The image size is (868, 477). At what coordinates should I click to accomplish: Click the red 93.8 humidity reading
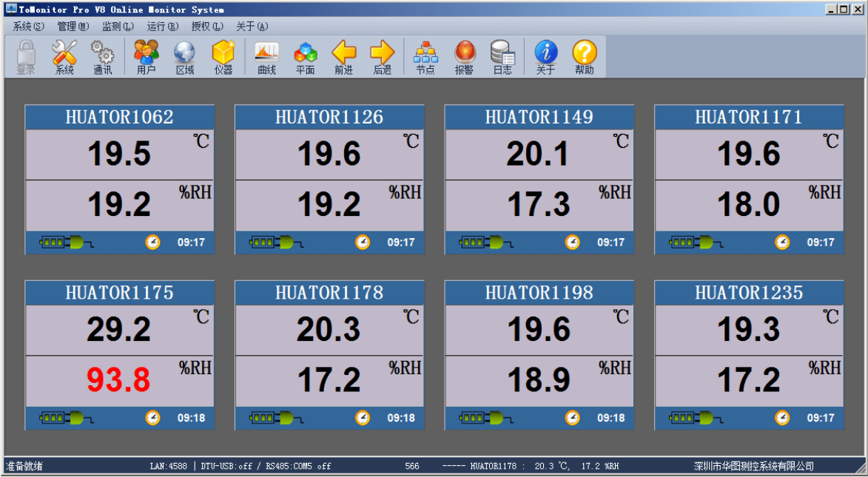tap(118, 380)
